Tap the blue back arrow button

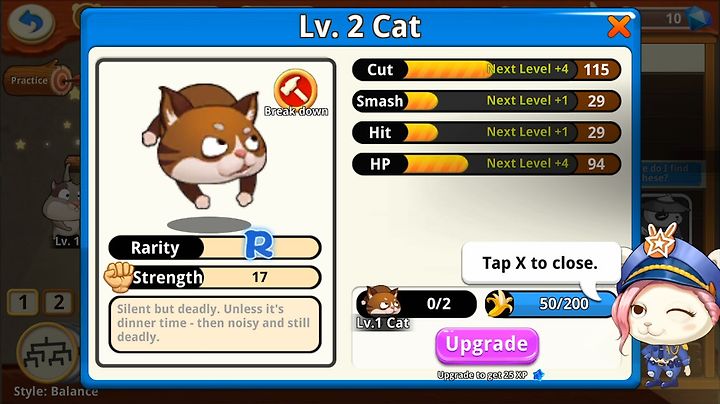(32, 21)
